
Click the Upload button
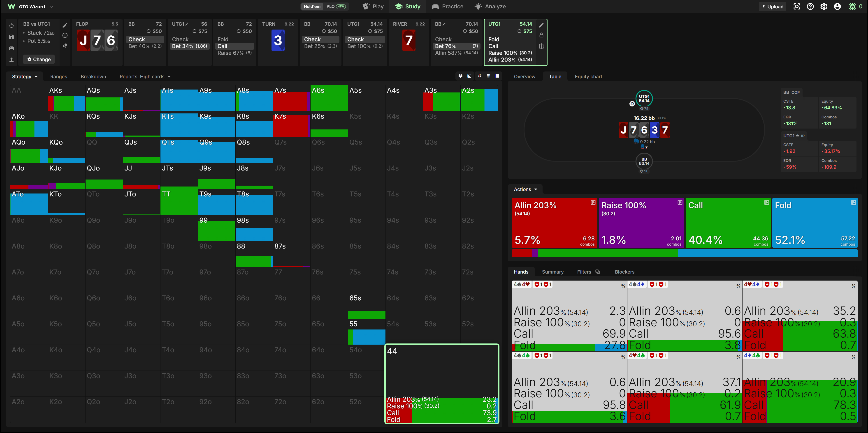click(772, 6)
